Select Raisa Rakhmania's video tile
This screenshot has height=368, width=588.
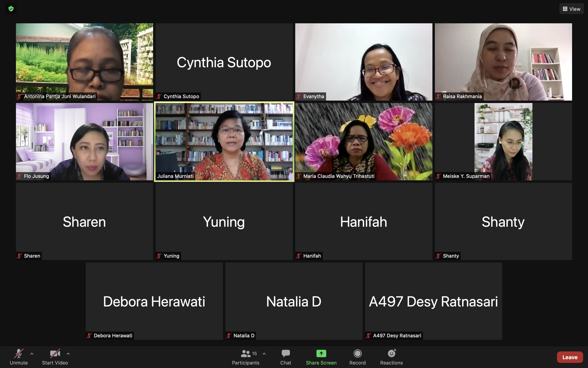tap(503, 62)
